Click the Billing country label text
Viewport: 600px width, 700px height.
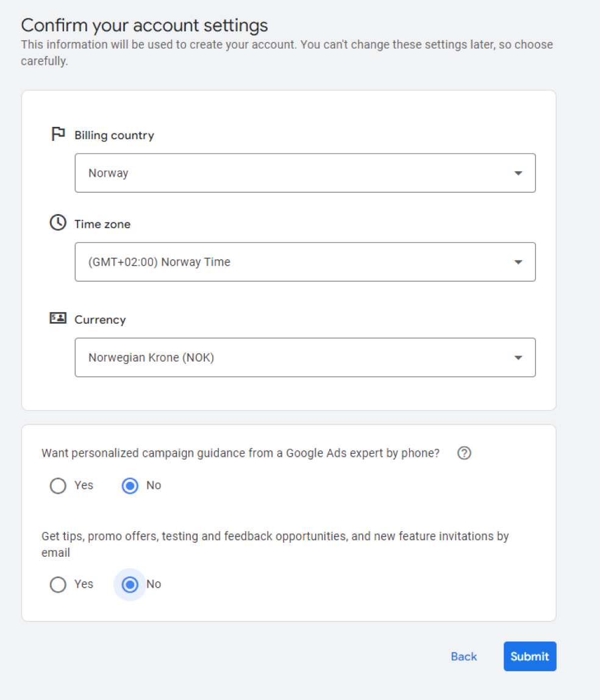point(114,135)
